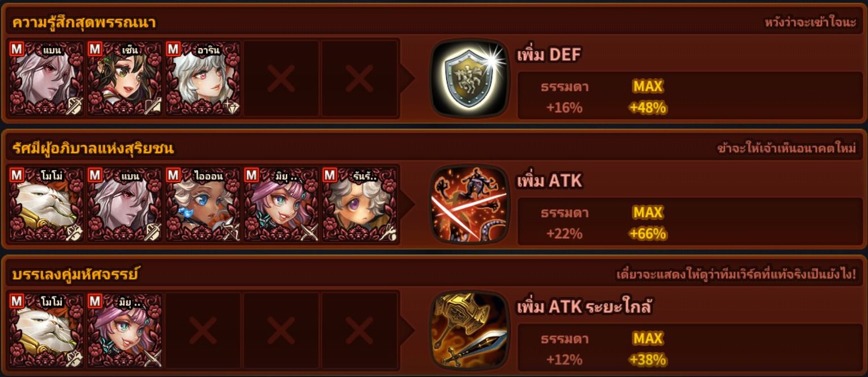This screenshot has height=377, width=868.
Task: Click last empty X slot in first row
Action: [x=360, y=78]
